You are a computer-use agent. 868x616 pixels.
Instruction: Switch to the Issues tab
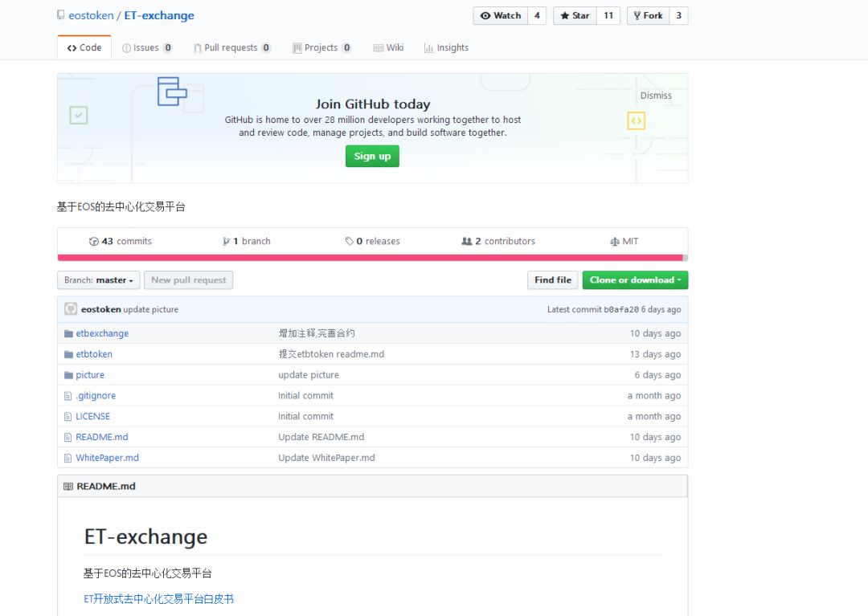147,47
